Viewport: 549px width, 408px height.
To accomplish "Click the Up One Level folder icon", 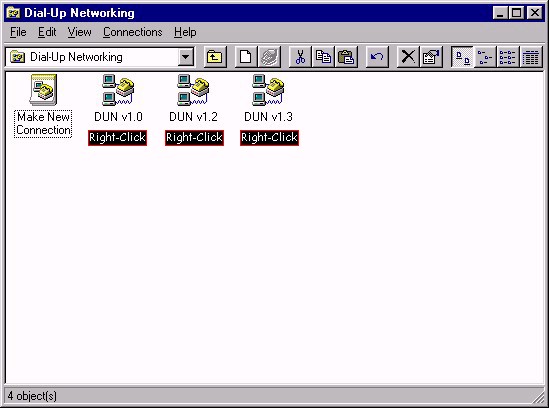I will (x=215, y=57).
